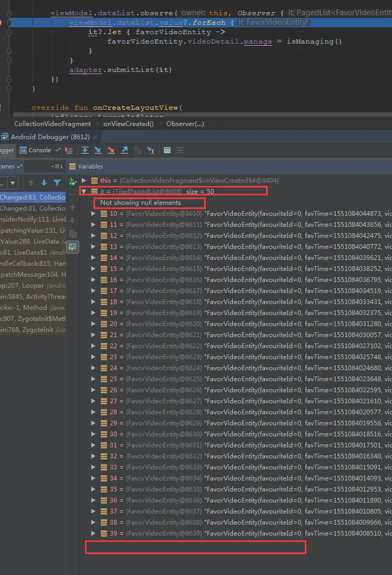This screenshot has height=575, width=392.
Task: Select the handleCallback:815 stack frame
Action: [33, 263]
